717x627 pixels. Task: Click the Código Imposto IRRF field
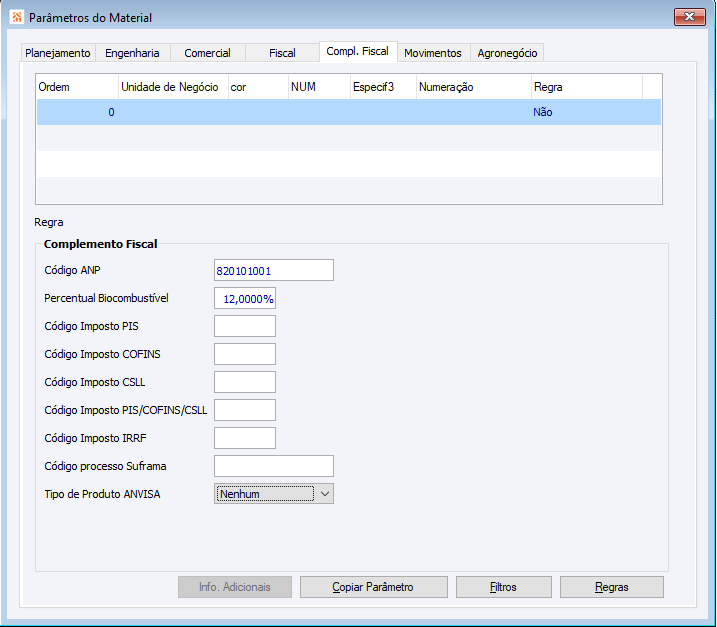(245, 438)
